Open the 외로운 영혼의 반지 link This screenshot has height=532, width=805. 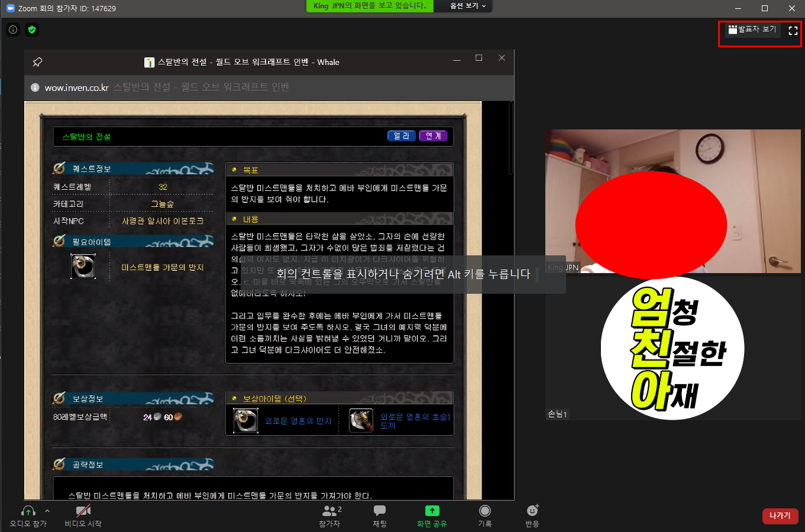(x=298, y=421)
